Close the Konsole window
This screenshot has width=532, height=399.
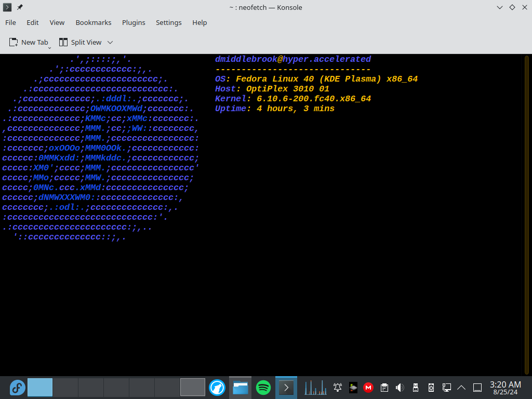525,7
